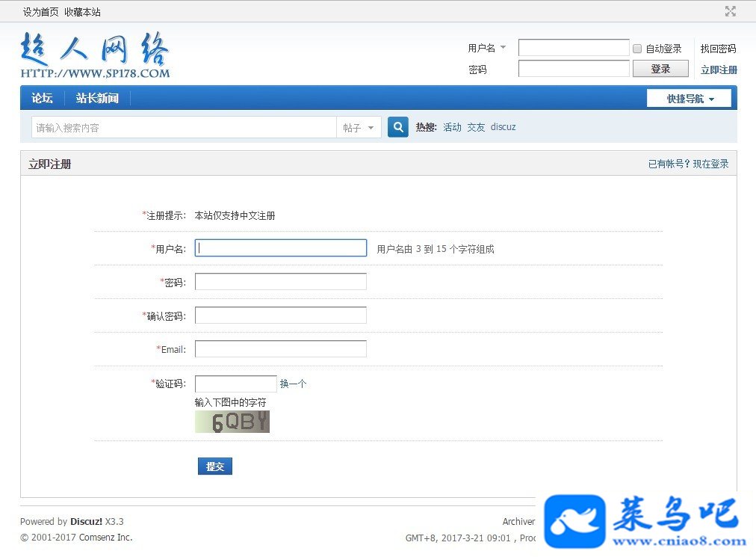
Task: Toggle the widescreen icon at top right
Action: point(731,11)
